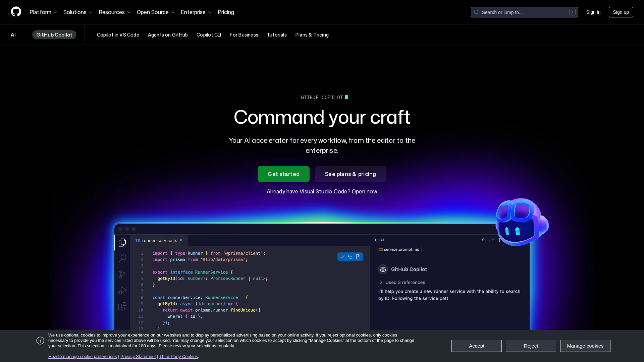Click the slash shortcut key hint
The height and width of the screenshot is (362, 644).
tap(572, 12)
